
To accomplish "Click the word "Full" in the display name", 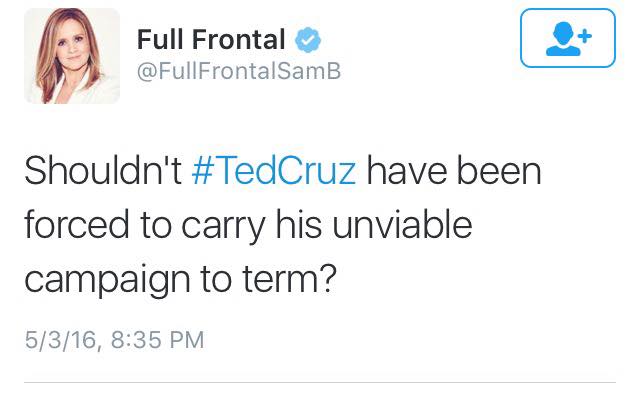I will click(x=160, y=40).
